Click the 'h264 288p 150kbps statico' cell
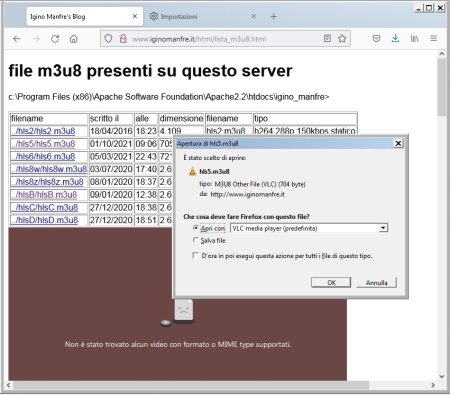Screen dimensions: 450x395 click(305, 131)
